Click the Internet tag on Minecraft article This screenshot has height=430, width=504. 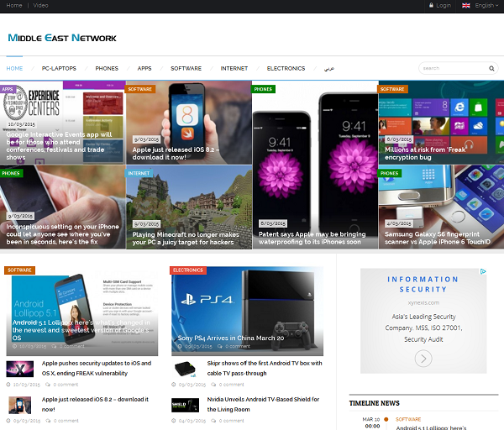[x=139, y=173]
